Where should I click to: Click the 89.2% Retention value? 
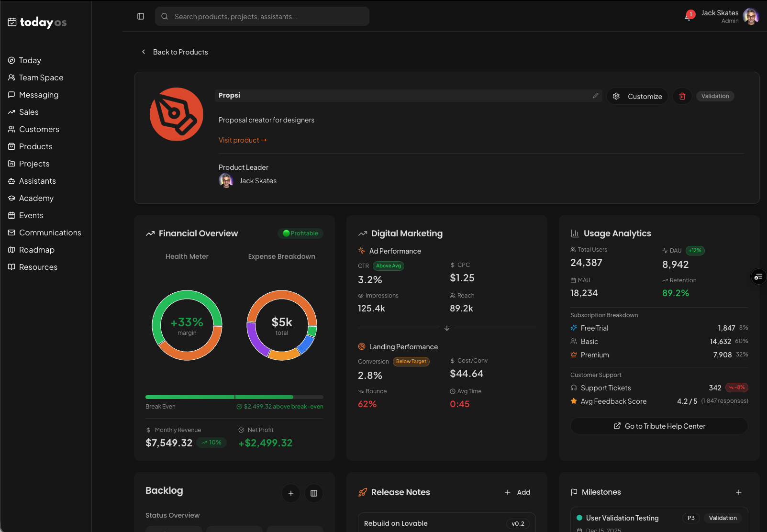(x=676, y=293)
